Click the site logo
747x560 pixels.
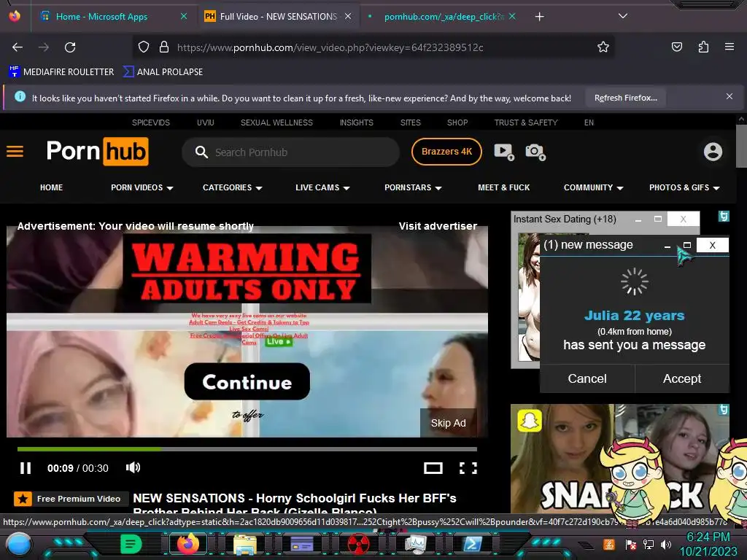point(97,152)
